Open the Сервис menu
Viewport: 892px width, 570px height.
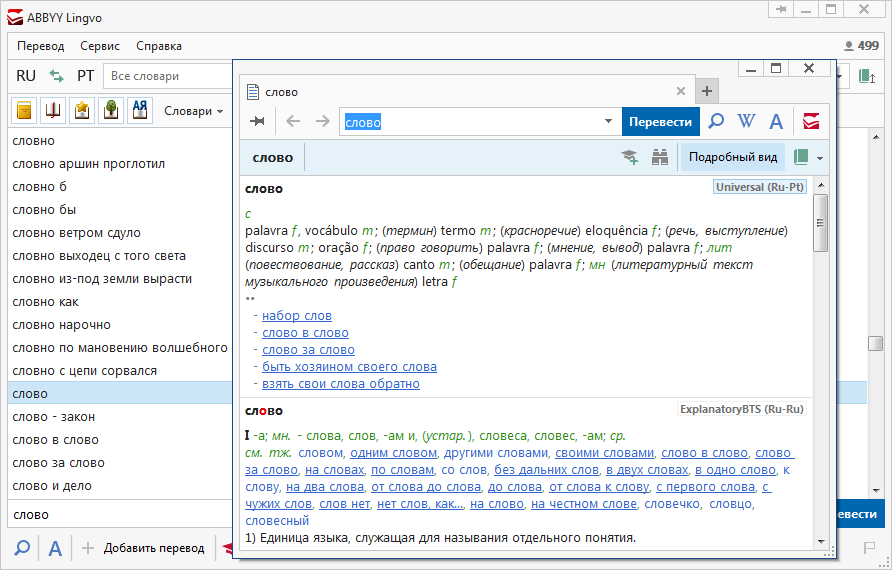coord(100,46)
